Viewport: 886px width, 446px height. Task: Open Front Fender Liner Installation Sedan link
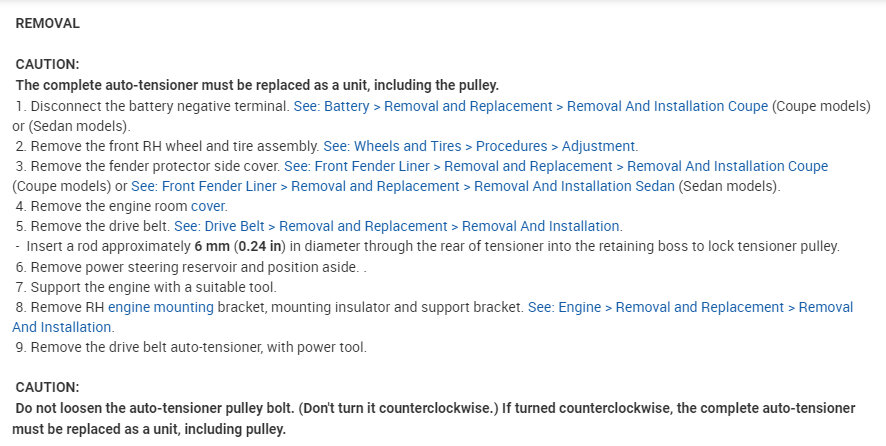tap(404, 186)
